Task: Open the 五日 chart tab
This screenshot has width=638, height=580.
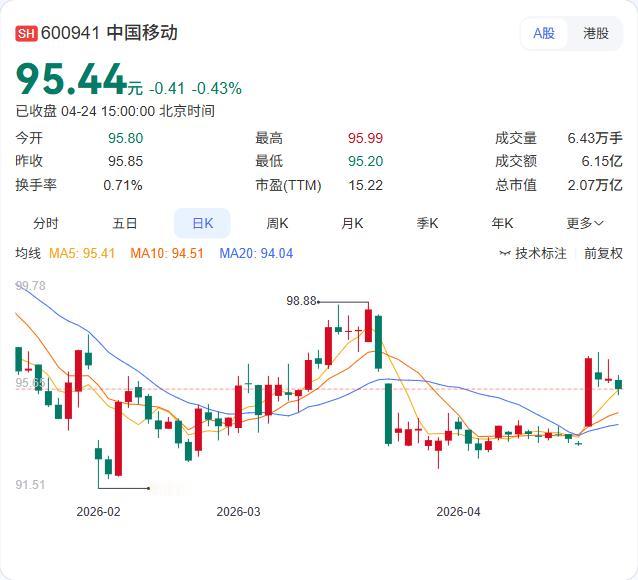Action: point(125,223)
